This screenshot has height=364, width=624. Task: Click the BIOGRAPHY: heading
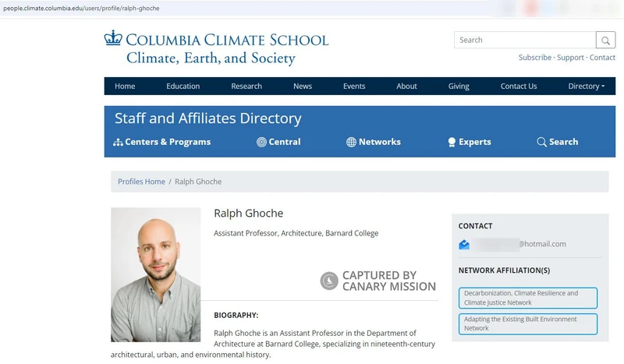[236, 315]
